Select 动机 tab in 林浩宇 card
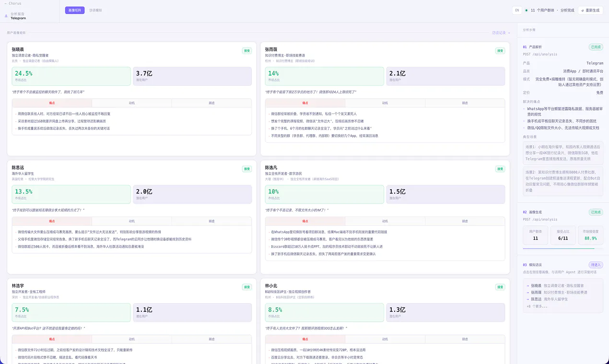 tap(131, 339)
